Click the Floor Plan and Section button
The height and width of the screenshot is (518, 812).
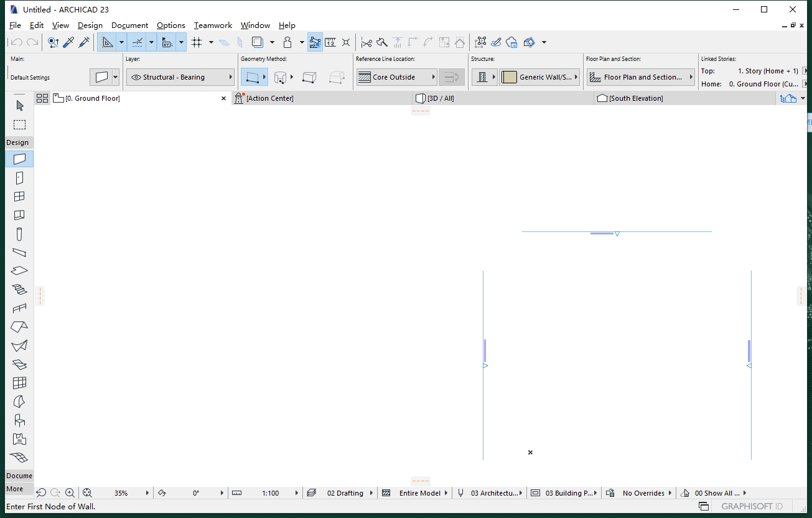pos(641,77)
